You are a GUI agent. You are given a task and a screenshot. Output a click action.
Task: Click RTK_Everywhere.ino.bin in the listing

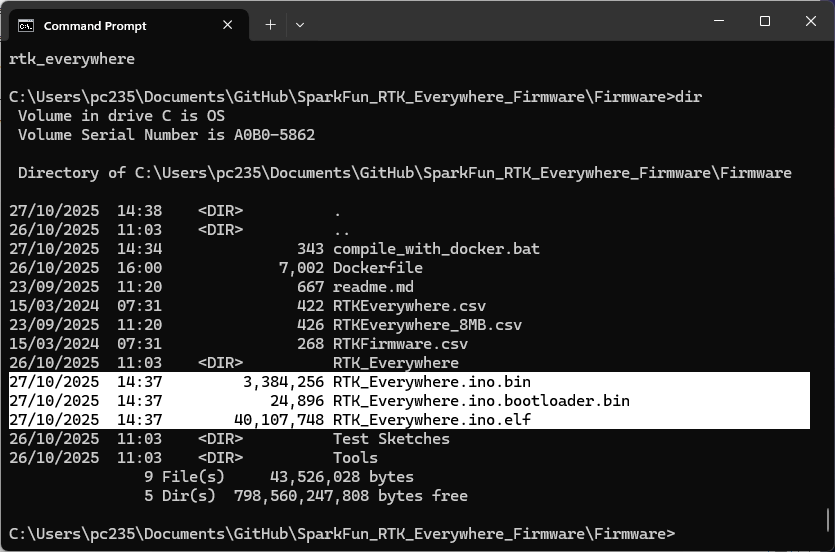(x=431, y=382)
